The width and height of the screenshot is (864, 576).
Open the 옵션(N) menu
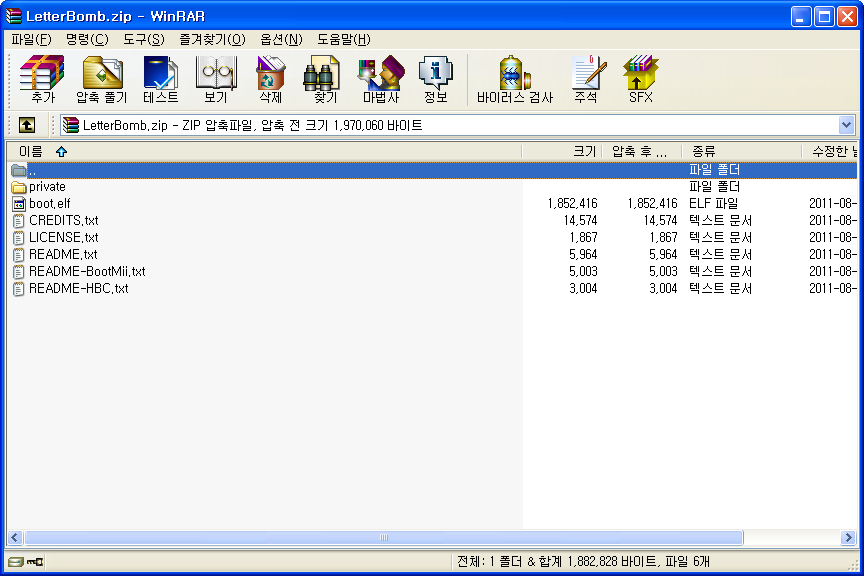tap(281, 39)
